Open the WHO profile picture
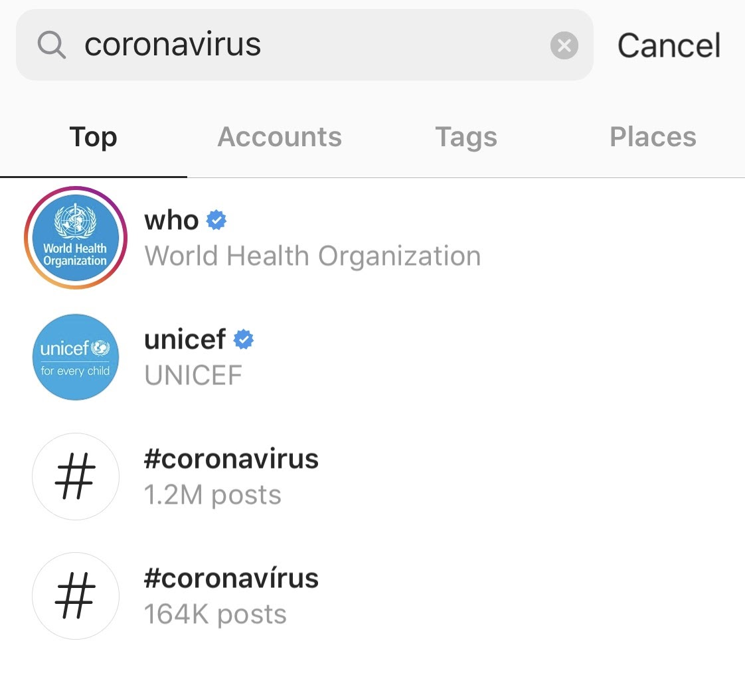Viewport: 745px width, 690px height. click(75, 238)
